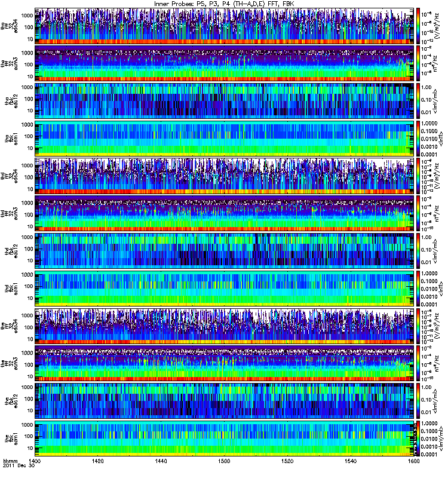Select the tha fbk scm1 spectrogram panel
Viewport: 448px width, 478px height.
coord(225,139)
